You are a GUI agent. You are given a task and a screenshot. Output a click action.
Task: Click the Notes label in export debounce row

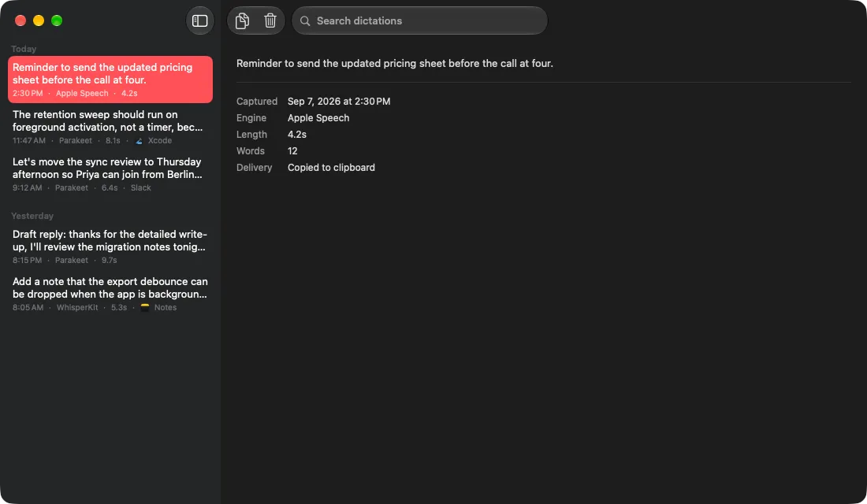pos(166,308)
